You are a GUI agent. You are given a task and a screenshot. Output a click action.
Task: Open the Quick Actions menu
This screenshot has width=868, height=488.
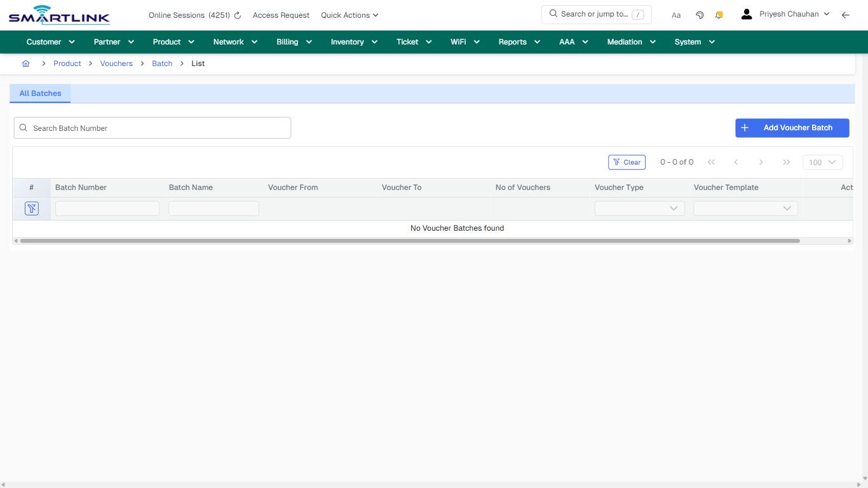349,15
